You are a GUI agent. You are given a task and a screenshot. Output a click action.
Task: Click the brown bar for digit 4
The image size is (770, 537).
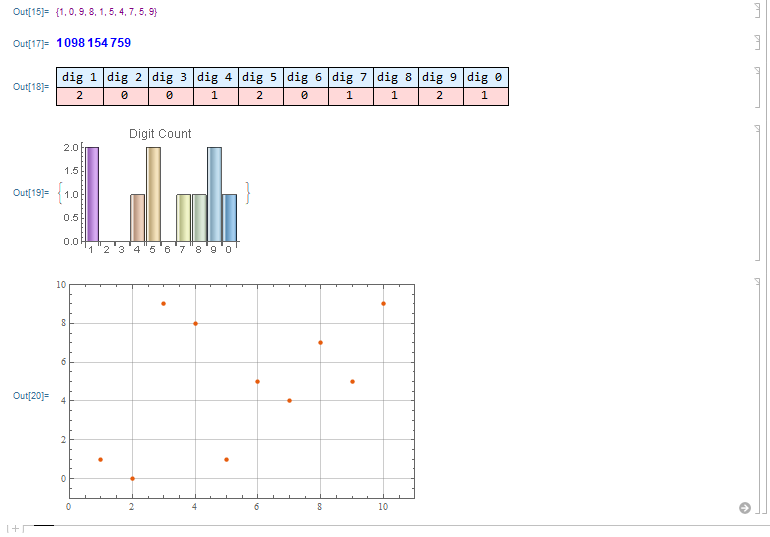[138, 217]
